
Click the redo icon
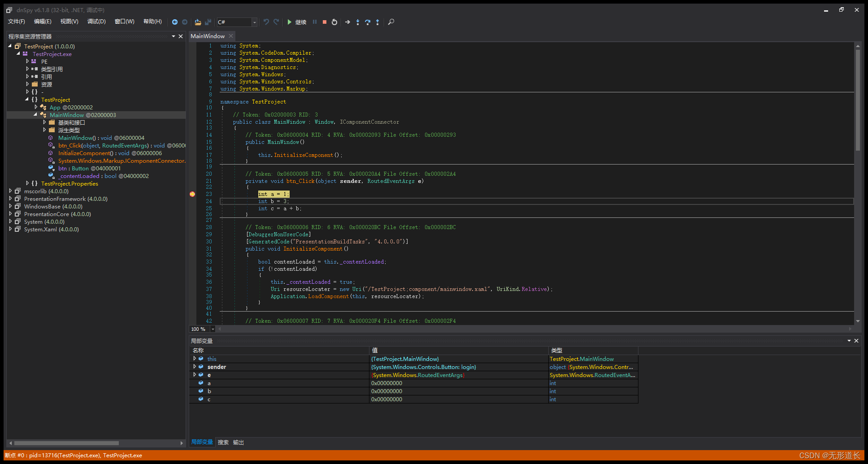(276, 22)
